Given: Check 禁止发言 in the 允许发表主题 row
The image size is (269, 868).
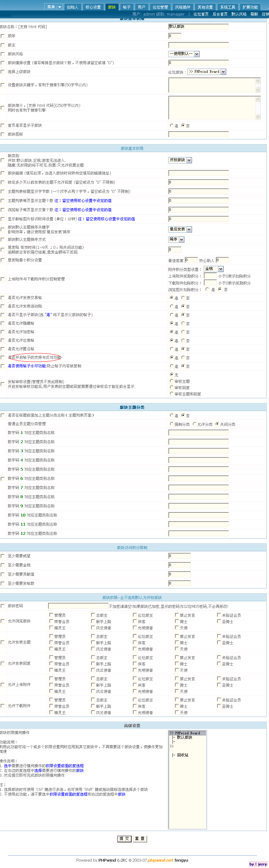Looking at the screenshot, I should 177,636.
